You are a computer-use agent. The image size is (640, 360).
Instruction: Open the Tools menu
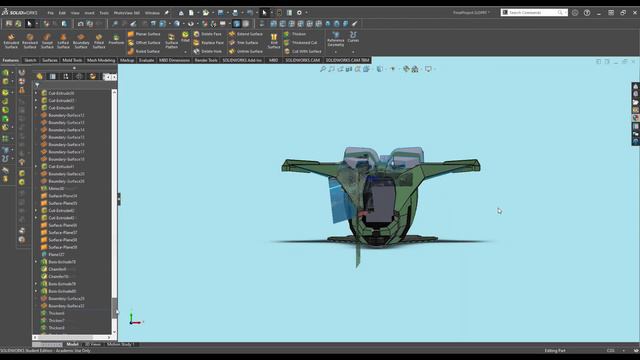pos(104,13)
